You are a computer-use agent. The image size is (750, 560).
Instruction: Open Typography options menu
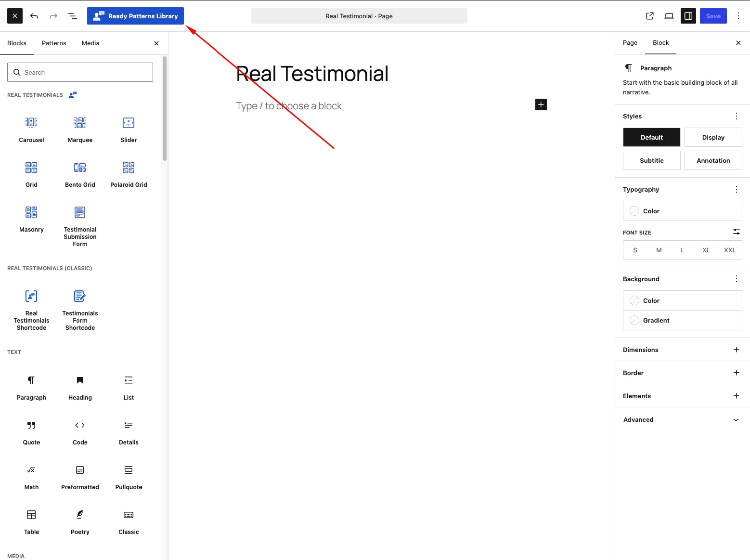[x=737, y=189]
